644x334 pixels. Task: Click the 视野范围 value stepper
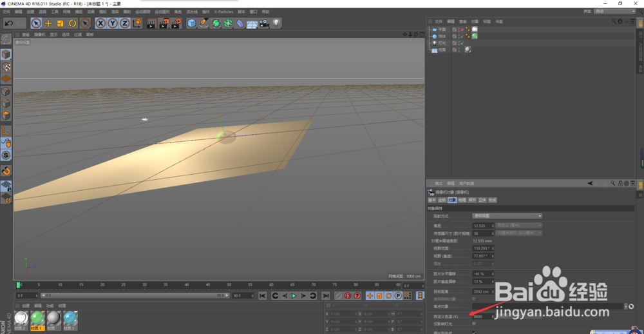493,248
